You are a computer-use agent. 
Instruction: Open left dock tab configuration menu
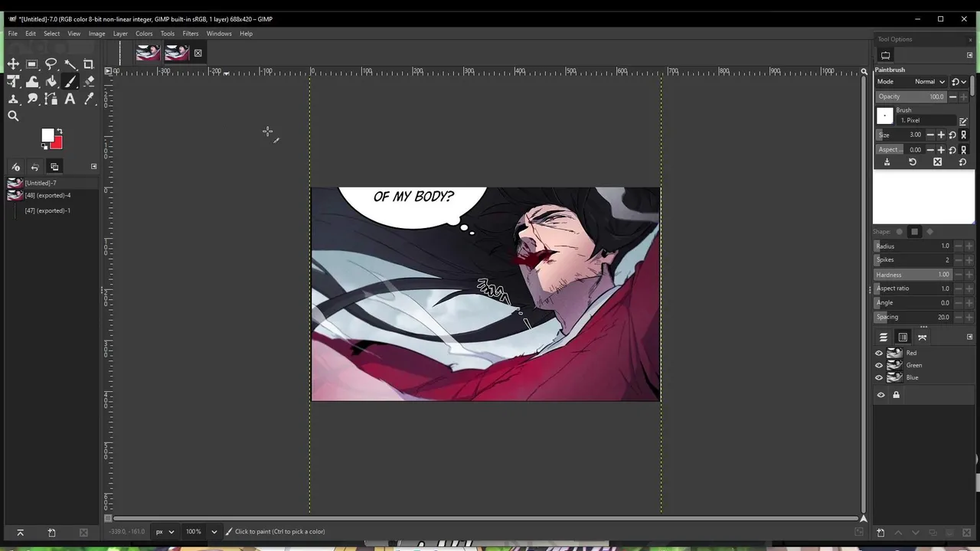click(x=93, y=166)
